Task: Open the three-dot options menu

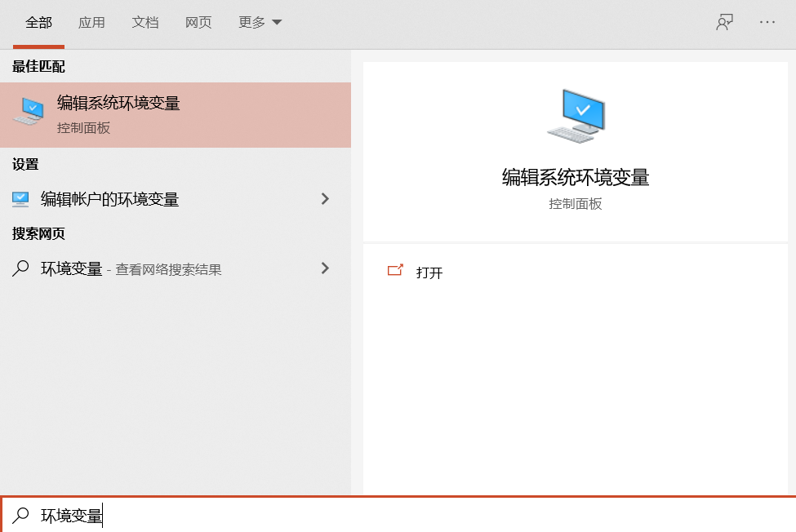Action: [x=767, y=22]
